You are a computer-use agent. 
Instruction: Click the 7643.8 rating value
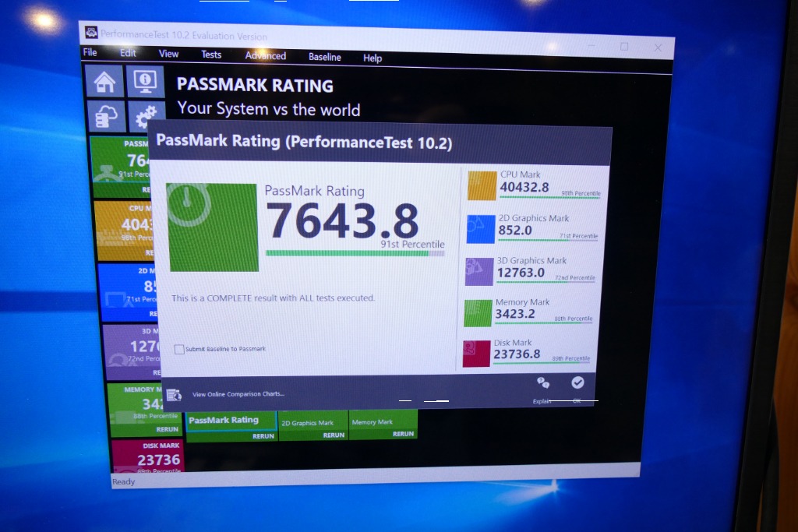(342, 221)
